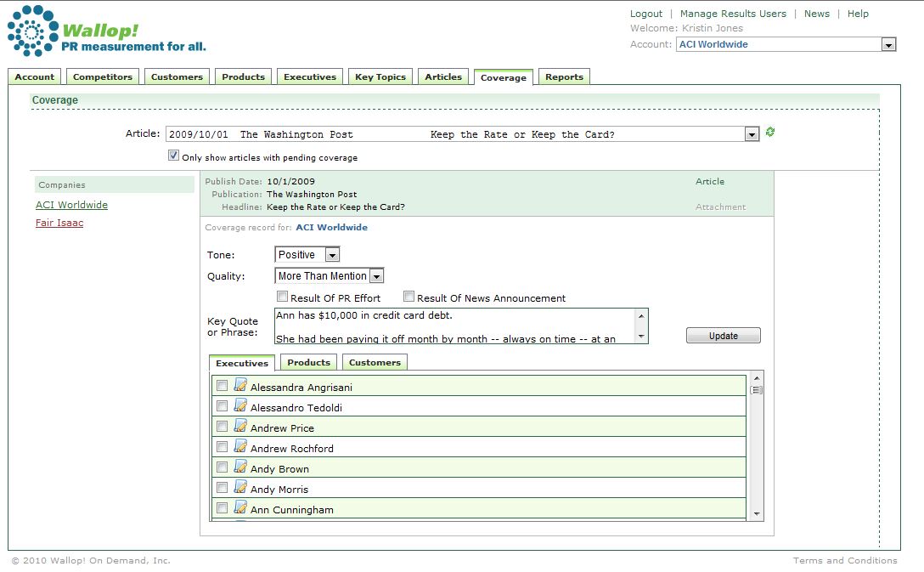Open the Account tab
The height and width of the screenshot is (572, 924).
click(x=34, y=76)
